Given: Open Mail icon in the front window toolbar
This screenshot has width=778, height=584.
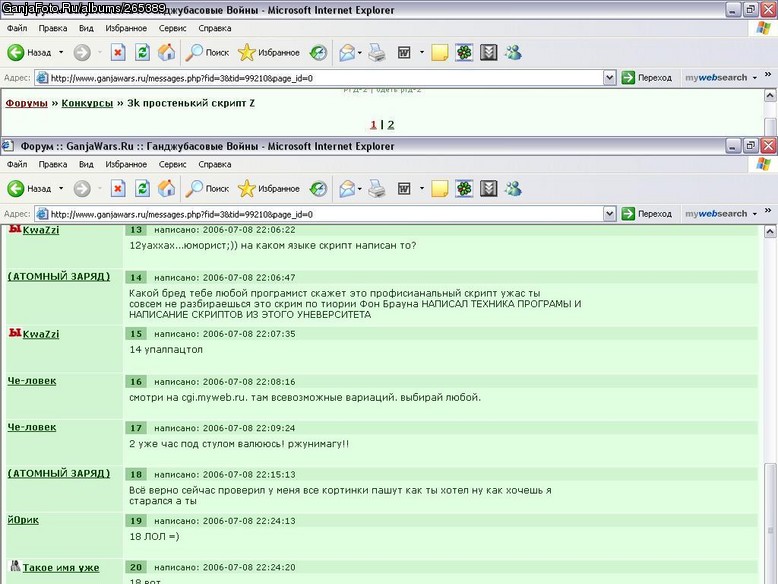Looking at the screenshot, I should (x=347, y=189).
